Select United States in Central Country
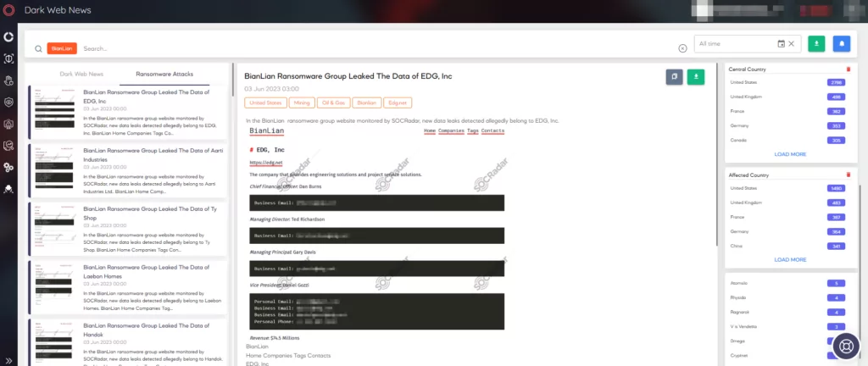Viewport: 868px width, 366px height. tap(787, 82)
